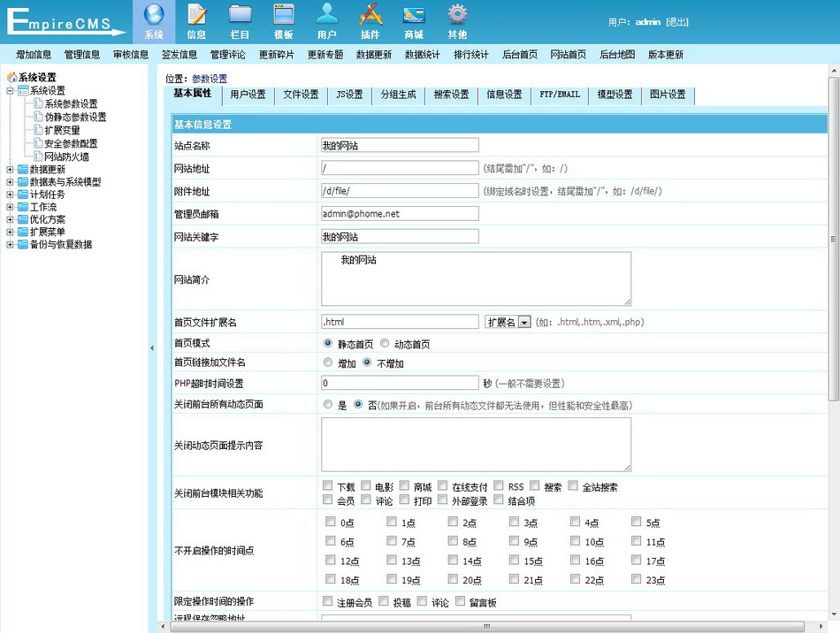Image resolution: width=840 pixels, height=633 pixels.
Task: Focus the 管理员邮箱 input field
Action: point(400,214)
